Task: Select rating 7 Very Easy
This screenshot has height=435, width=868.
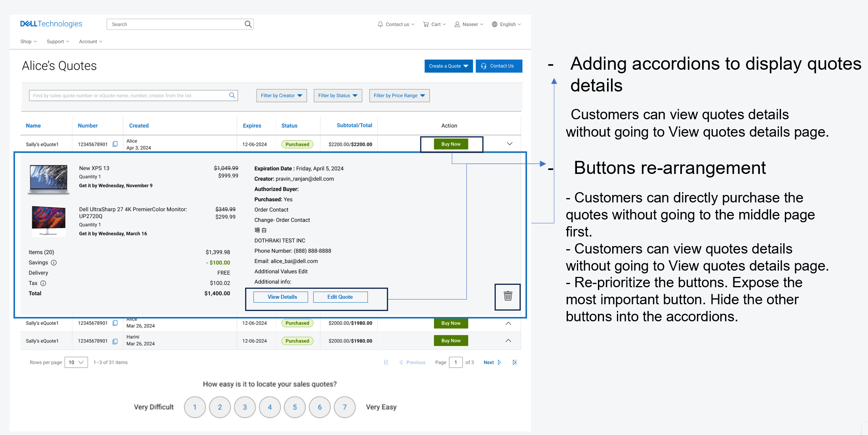Action: pyautogui.click(x=345, y=407)
